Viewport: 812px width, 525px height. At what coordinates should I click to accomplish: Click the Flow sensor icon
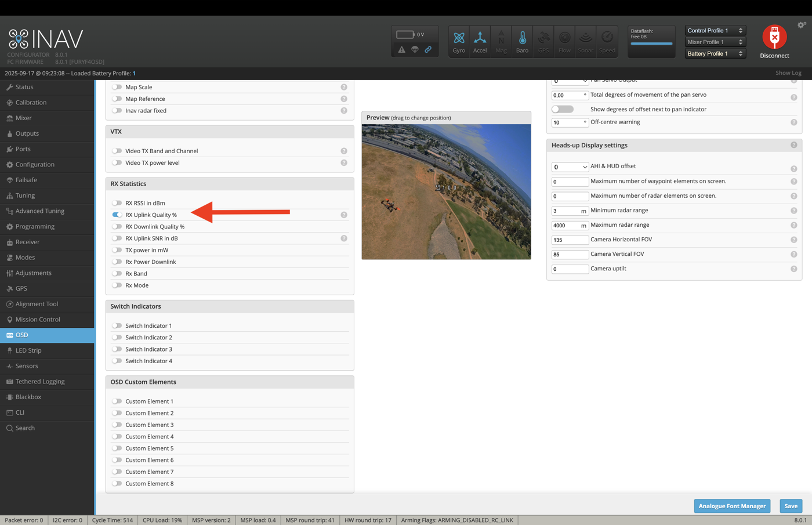coord(564,41)
